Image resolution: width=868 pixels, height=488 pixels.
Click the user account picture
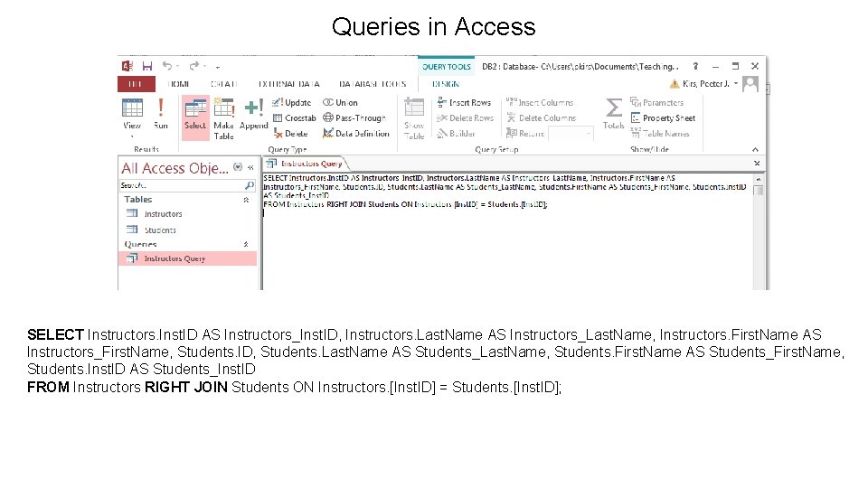750,83
